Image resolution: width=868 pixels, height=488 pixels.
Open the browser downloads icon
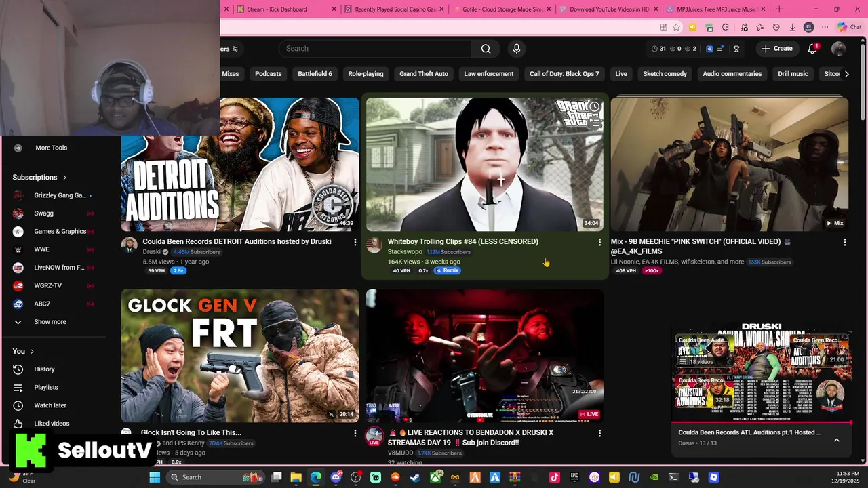(792, 27)
